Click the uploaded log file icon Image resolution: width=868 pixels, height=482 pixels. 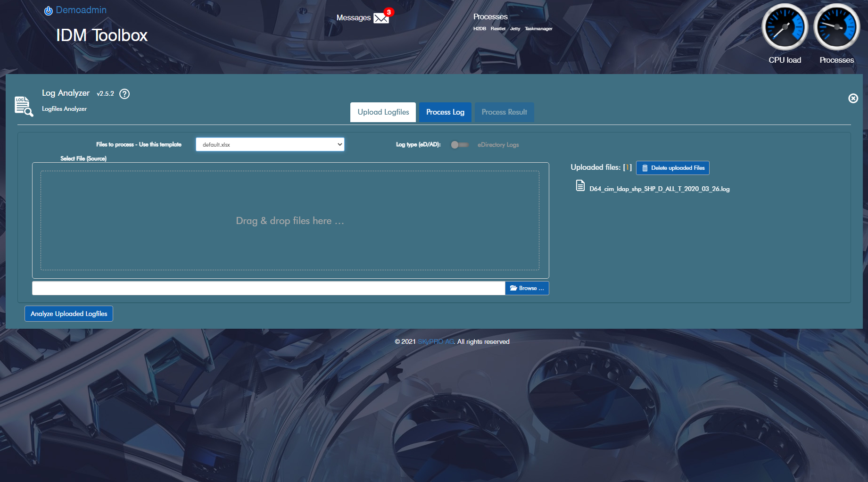click(x=580, y=186)
